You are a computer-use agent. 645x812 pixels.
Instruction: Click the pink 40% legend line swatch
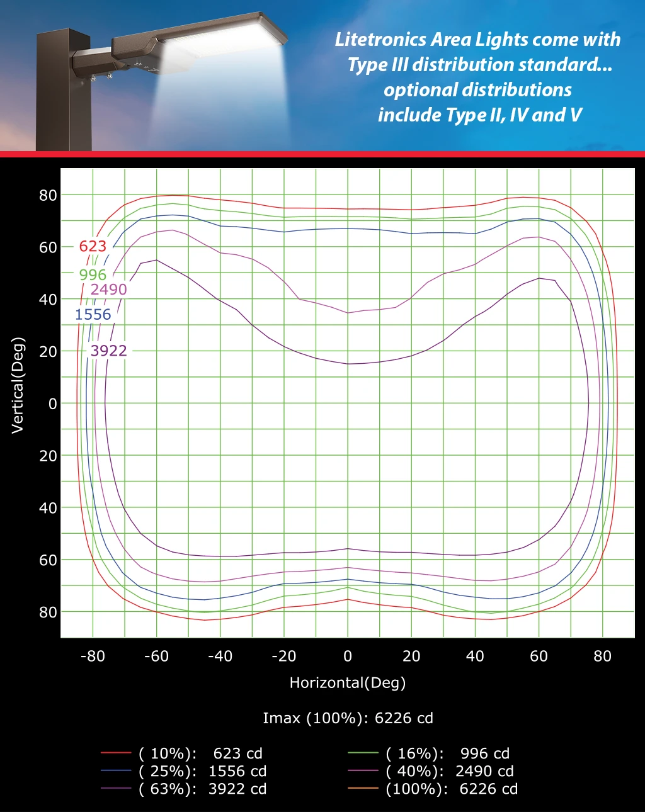pyautogui.click(x=363, y=770)
